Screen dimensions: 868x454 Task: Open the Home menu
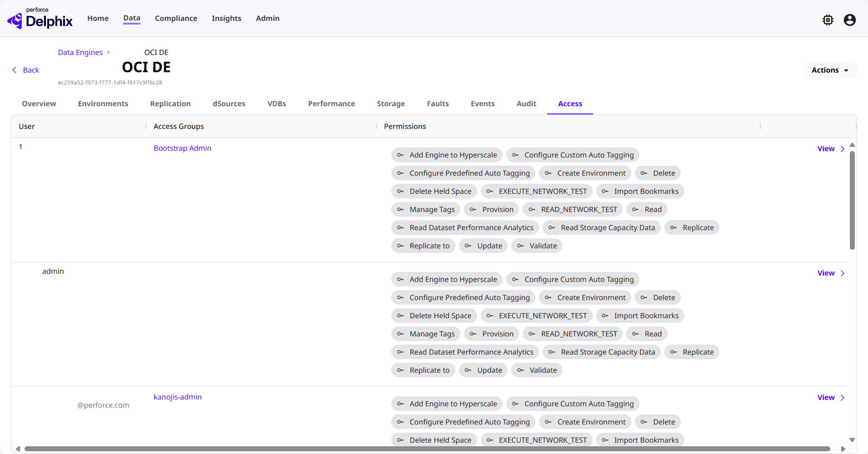click(x=98, y=18)
